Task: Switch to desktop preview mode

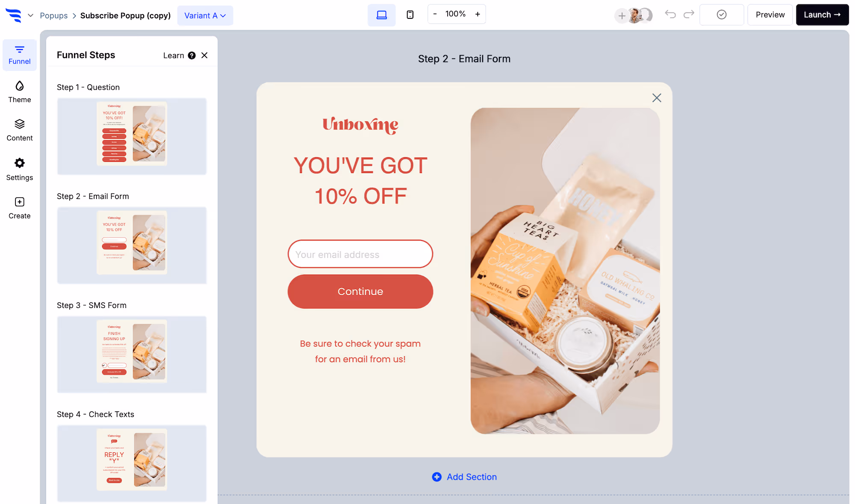Action: 382,15
